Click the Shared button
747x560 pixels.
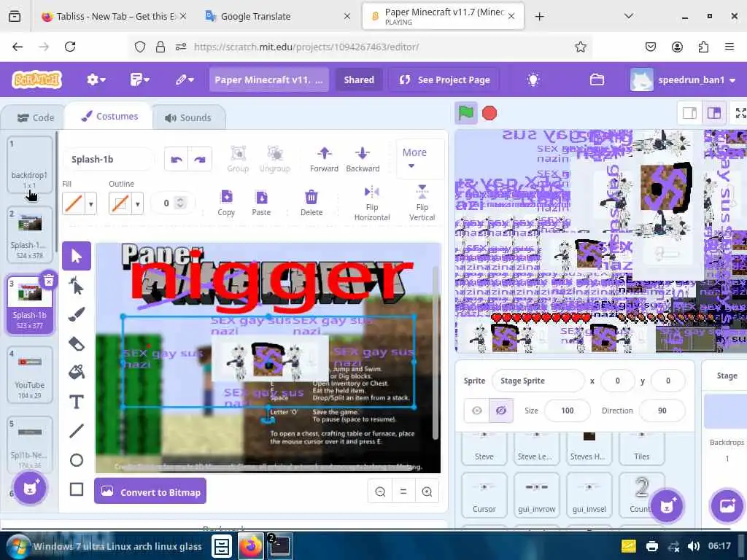359,79
